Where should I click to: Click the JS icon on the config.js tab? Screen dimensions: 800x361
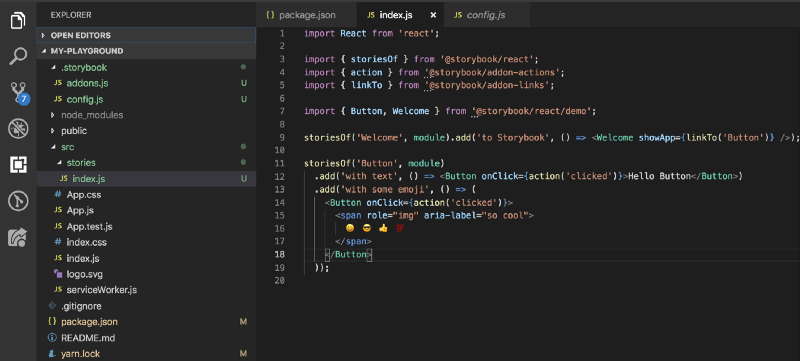coord(458,15)
